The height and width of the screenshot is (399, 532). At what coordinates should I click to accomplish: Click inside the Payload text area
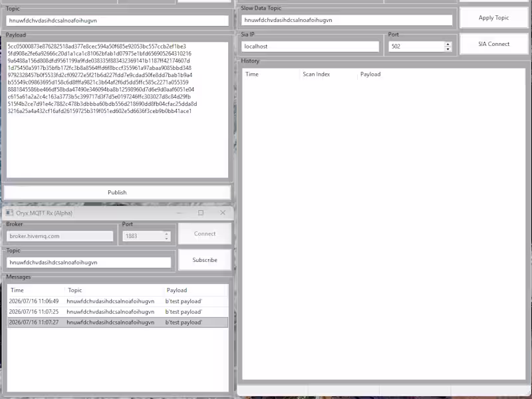(x=117, y=110)
